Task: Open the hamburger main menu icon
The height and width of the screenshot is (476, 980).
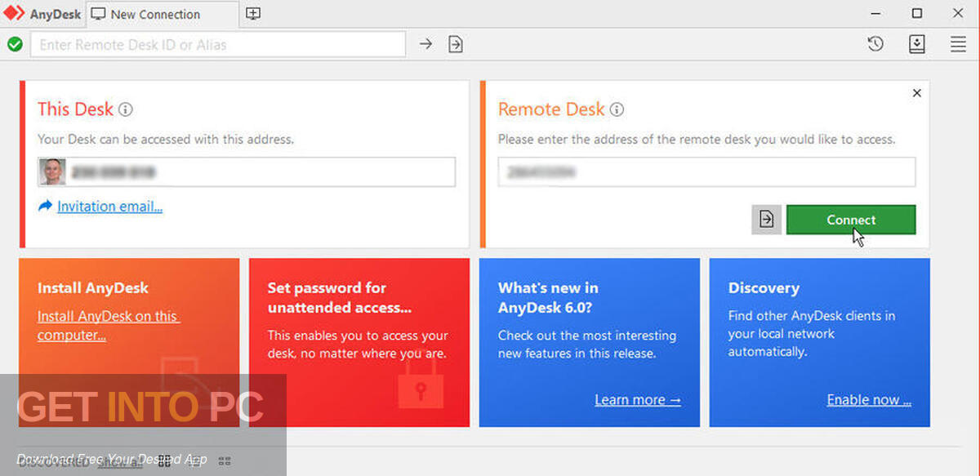Action: [x=958, y=44]
